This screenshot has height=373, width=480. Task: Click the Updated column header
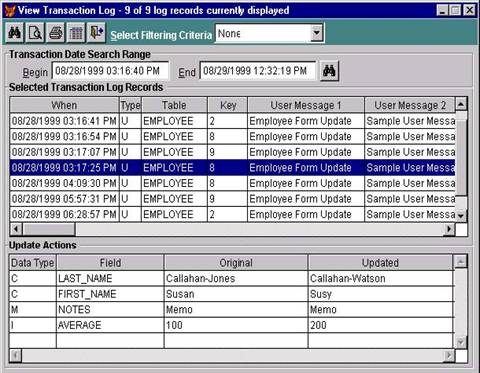(x=380, y=263)
